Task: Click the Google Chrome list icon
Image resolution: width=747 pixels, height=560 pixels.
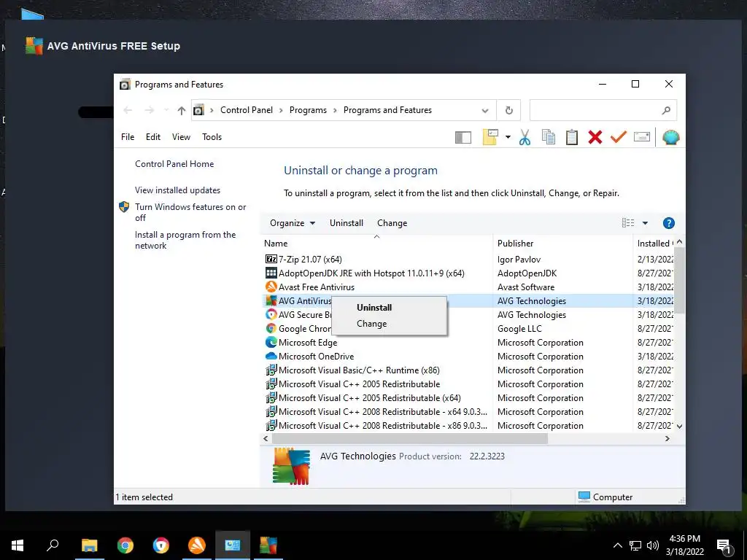Action: pos(271,329)
